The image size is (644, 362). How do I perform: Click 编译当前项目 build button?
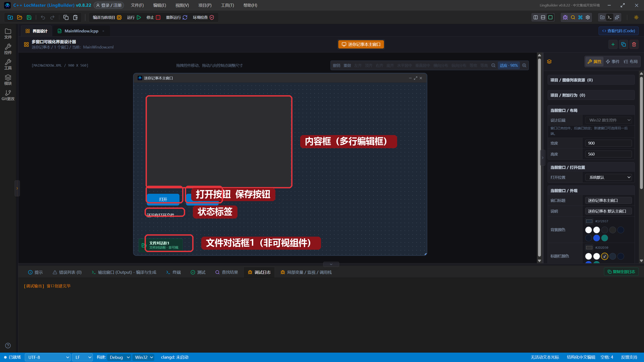coord(107,17)
